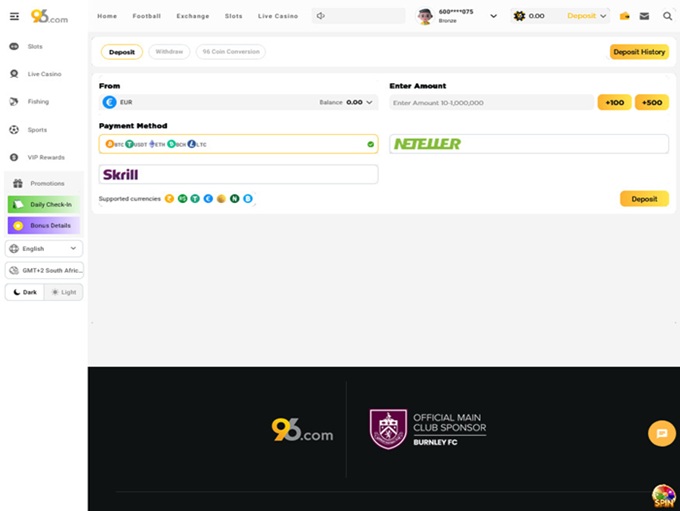The image size is (680, 511).
Task: Focus the Enter Amount field
Action: tap(492, 102)
